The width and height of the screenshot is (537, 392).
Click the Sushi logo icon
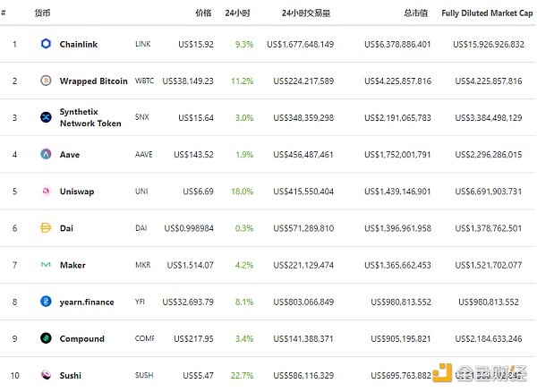click(x=47, y=375)
